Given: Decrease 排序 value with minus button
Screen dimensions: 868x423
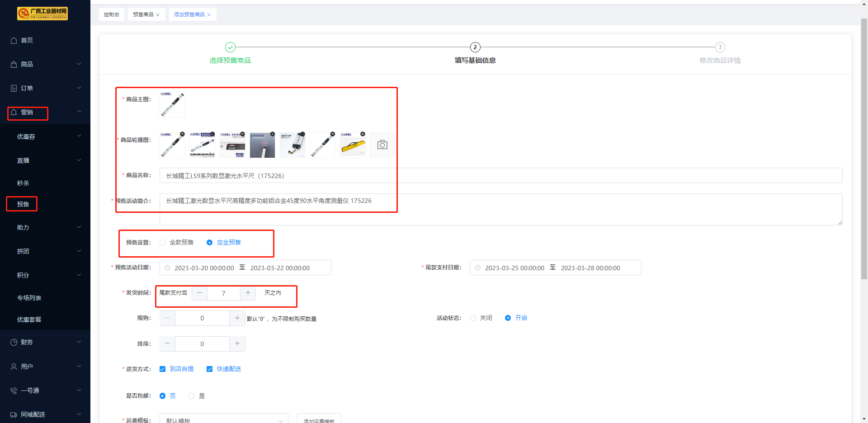Looking at the screenshot, I should coord(167,344).
